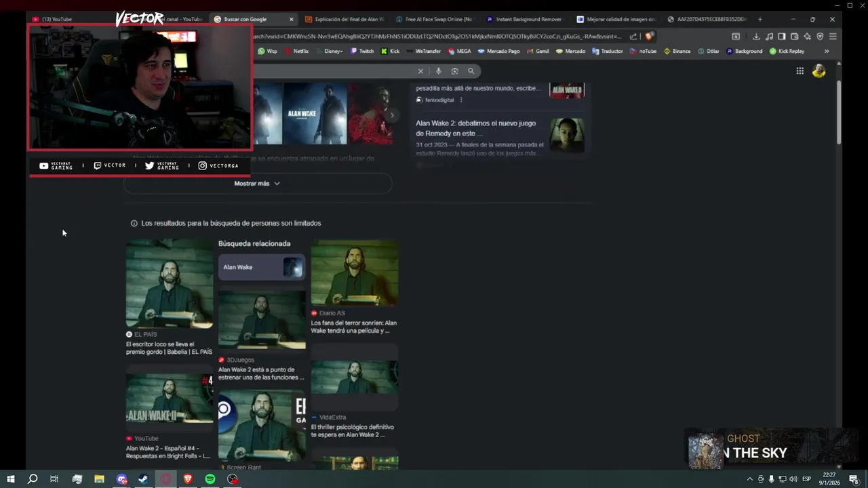Open the Wsp bookmark

point(267,51)
